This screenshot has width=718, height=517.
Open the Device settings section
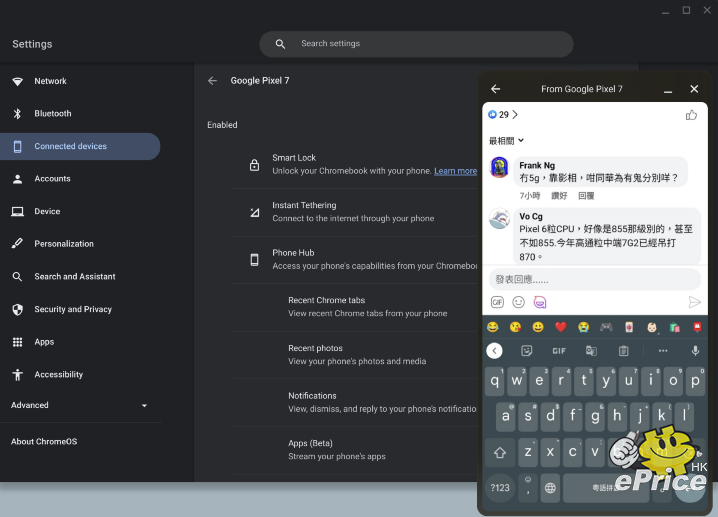[x=47, y=211]
